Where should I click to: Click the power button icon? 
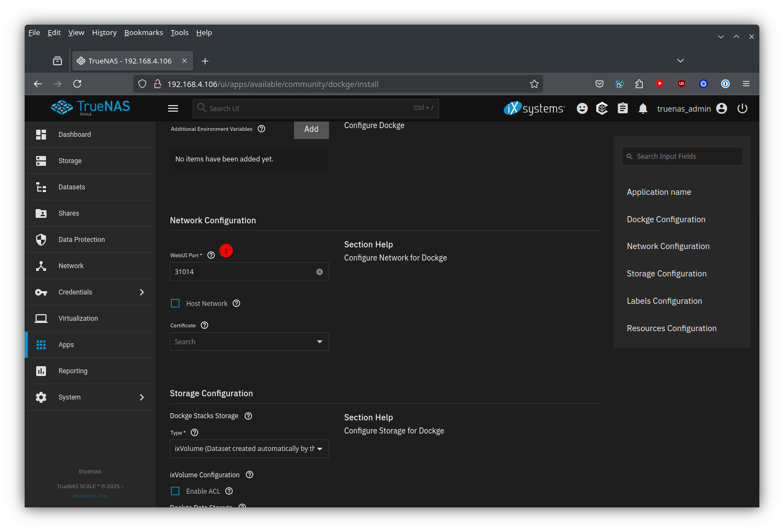[x=742, y=108]
